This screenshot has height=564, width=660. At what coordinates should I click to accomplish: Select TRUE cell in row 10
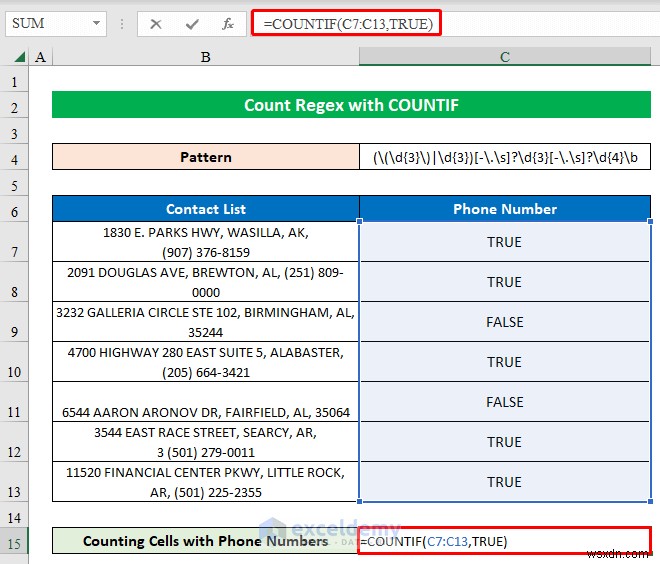(505, 362)
